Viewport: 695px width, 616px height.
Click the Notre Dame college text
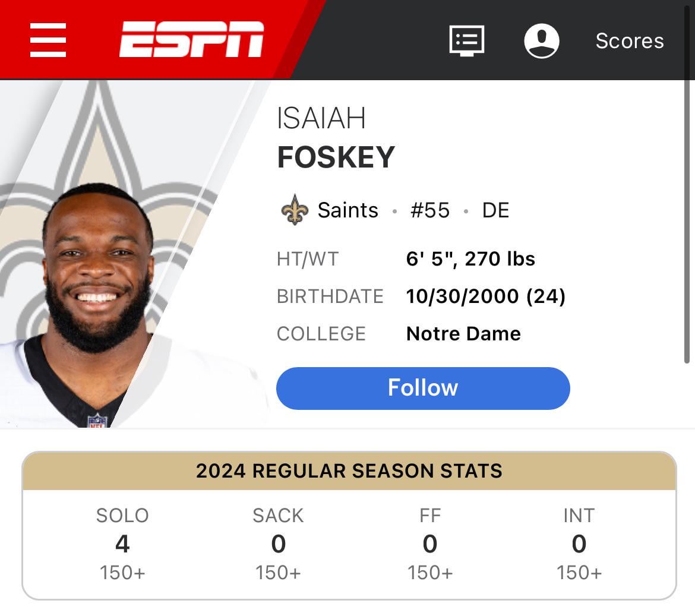[463, 334]
